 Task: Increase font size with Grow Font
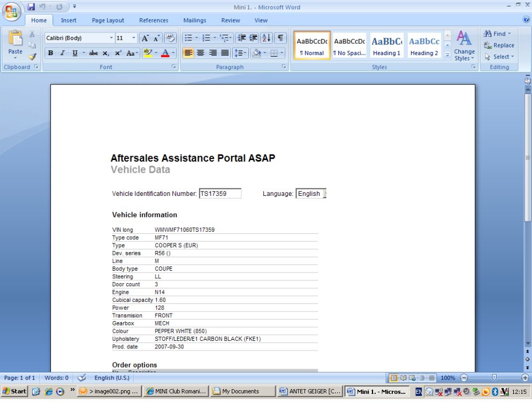144,39
